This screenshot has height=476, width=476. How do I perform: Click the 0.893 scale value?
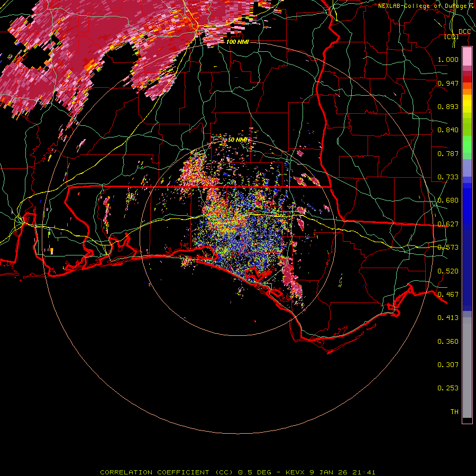[x=448, y=106]
